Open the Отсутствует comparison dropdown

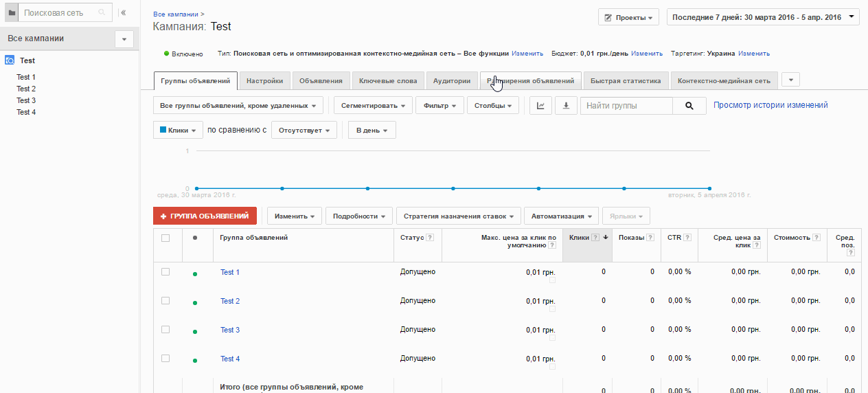tap(304, 130)
